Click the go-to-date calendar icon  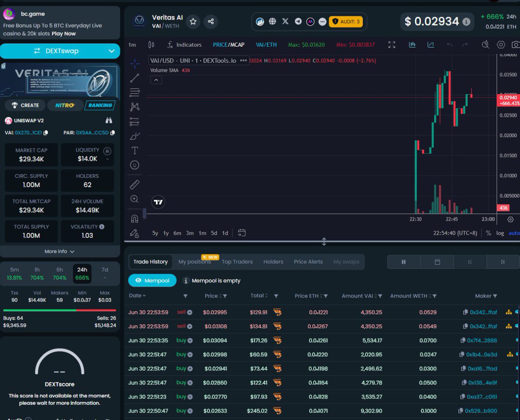click(x=242, y=233)
